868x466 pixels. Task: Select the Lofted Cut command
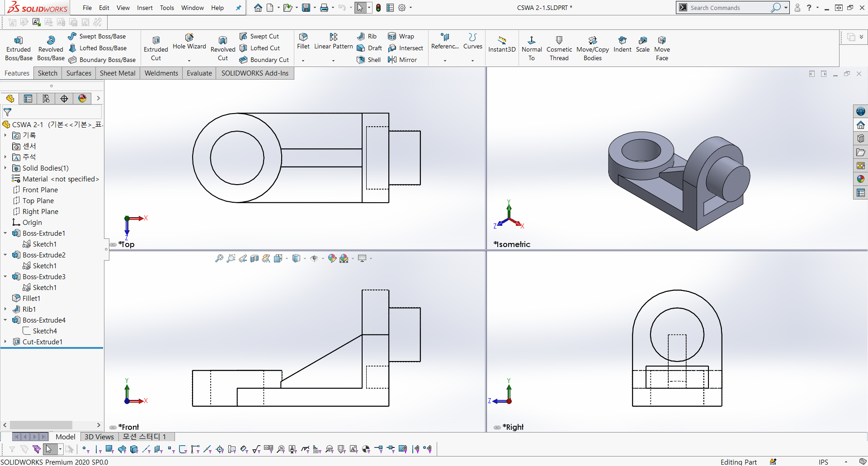click(259, 48)
